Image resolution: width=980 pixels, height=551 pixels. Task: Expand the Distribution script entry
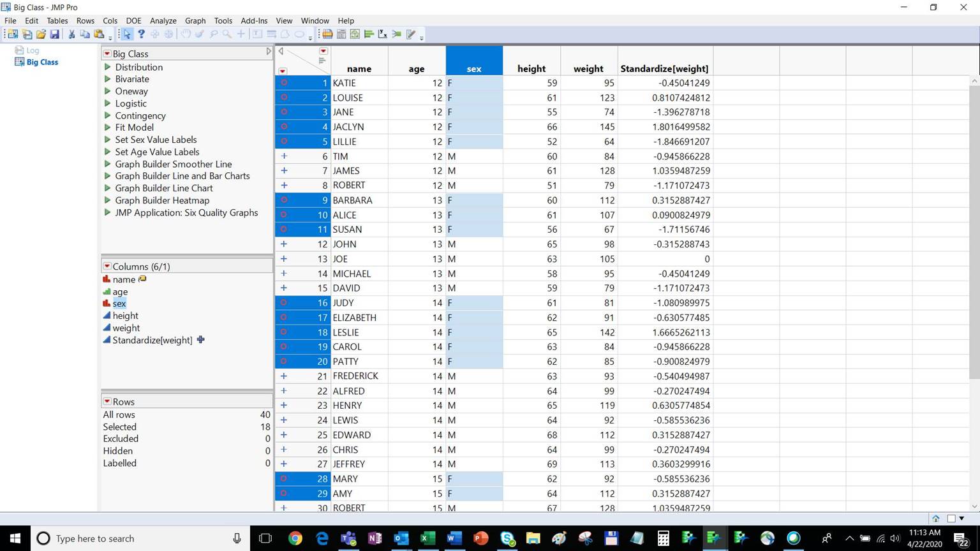[107, 67]
